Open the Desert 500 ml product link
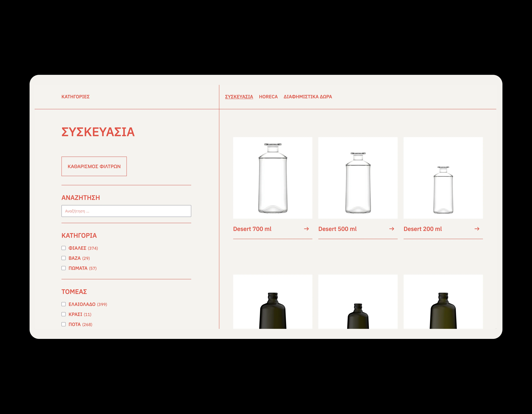 pos(338,229)
